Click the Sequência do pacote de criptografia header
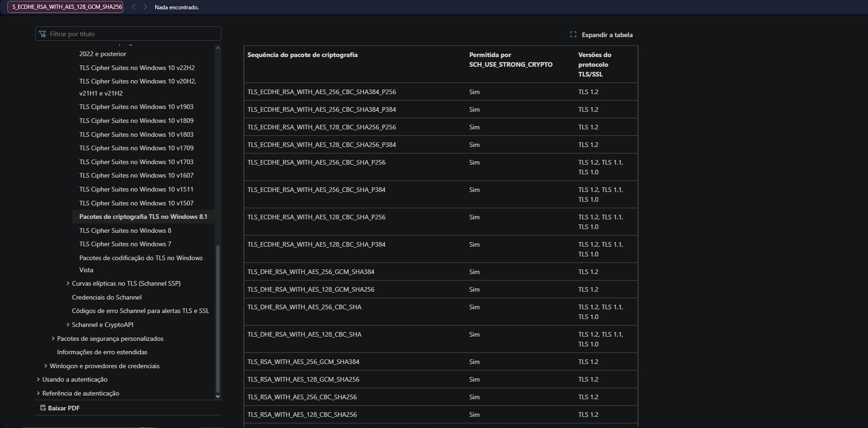The image size is (868, 428). tap(302, 55)
